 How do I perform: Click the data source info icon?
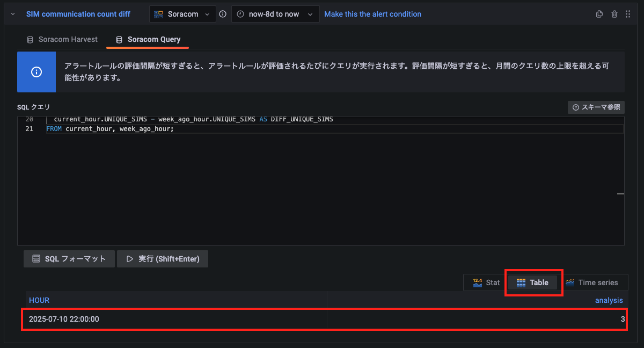point(223,14)
